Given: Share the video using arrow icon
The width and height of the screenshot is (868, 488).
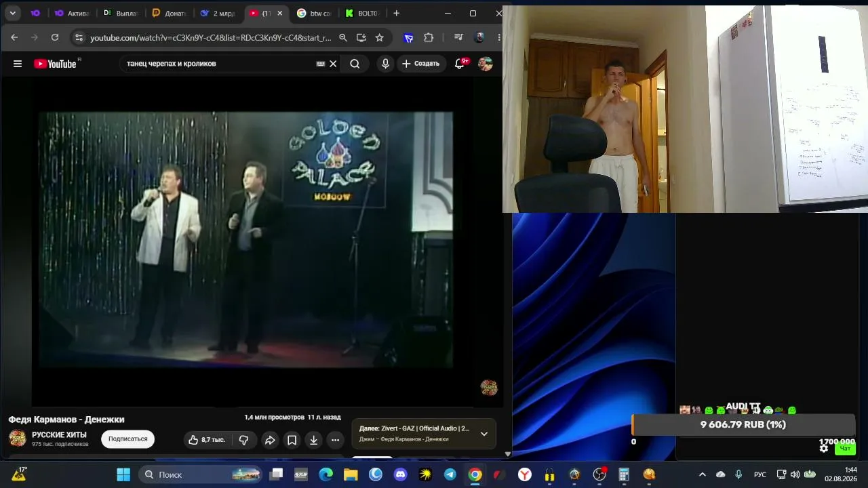Looking at the screenshot, I should tap(270, 440).
